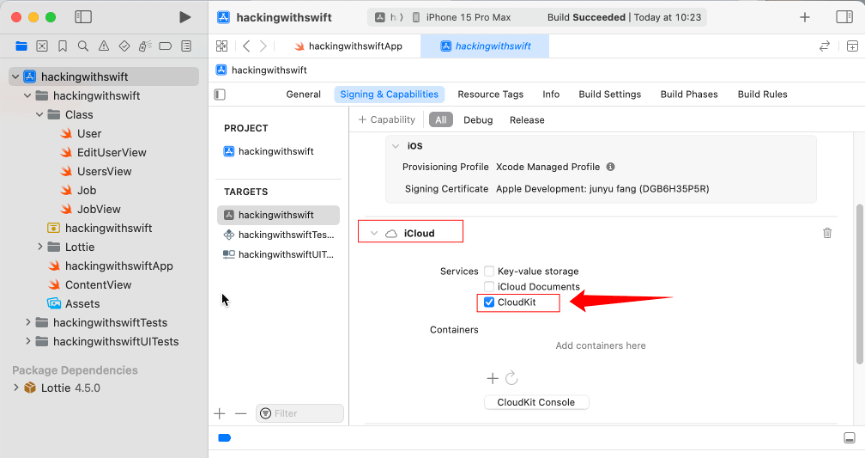Click the targets Filter field

(x=300, y=413)
